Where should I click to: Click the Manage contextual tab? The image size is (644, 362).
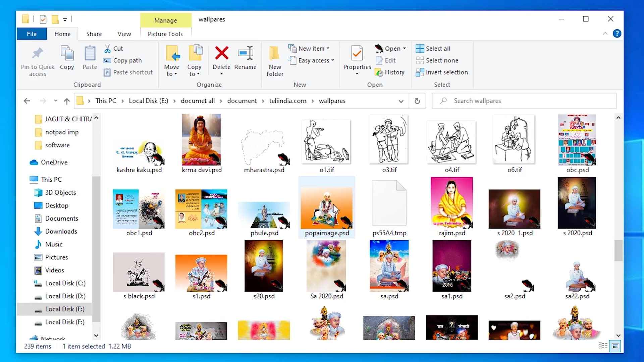pos(166,20)
